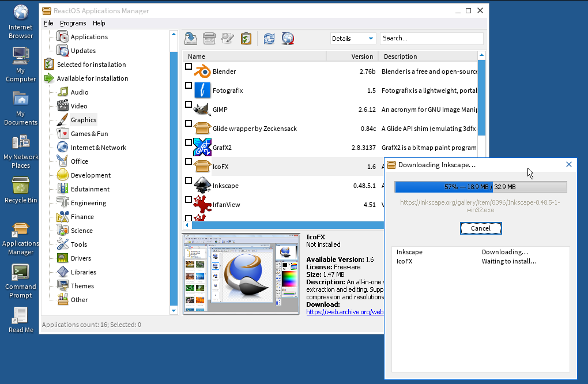Viewport: 588px width, 384px height.
Task: Click the Update database globe icon
Action: point(287,38)
